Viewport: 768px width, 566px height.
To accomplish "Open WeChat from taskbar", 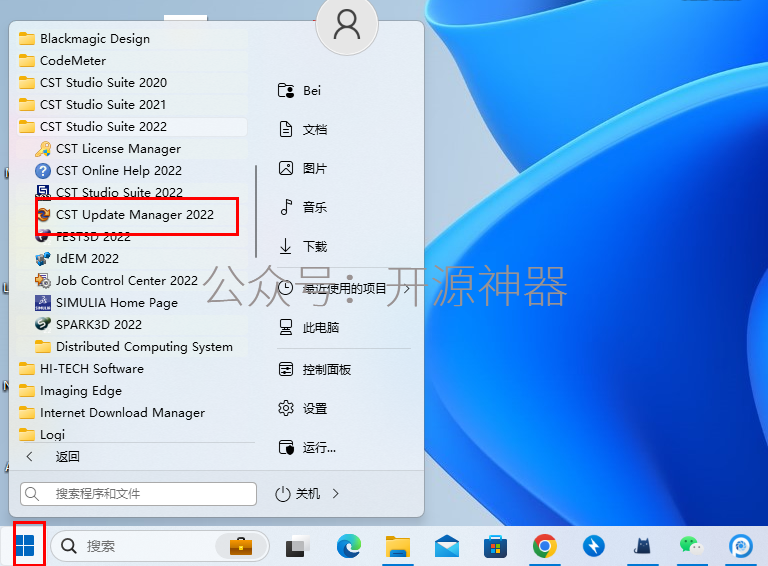I will [691, 546].
